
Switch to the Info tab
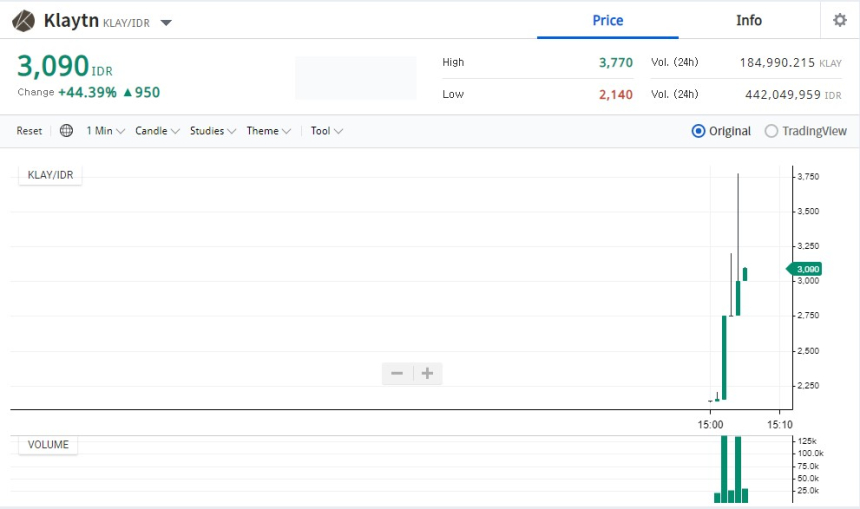pos(748,20)
